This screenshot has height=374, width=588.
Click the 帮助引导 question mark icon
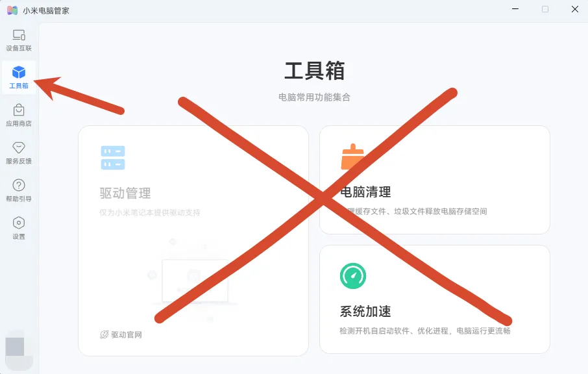pos(19,185)
